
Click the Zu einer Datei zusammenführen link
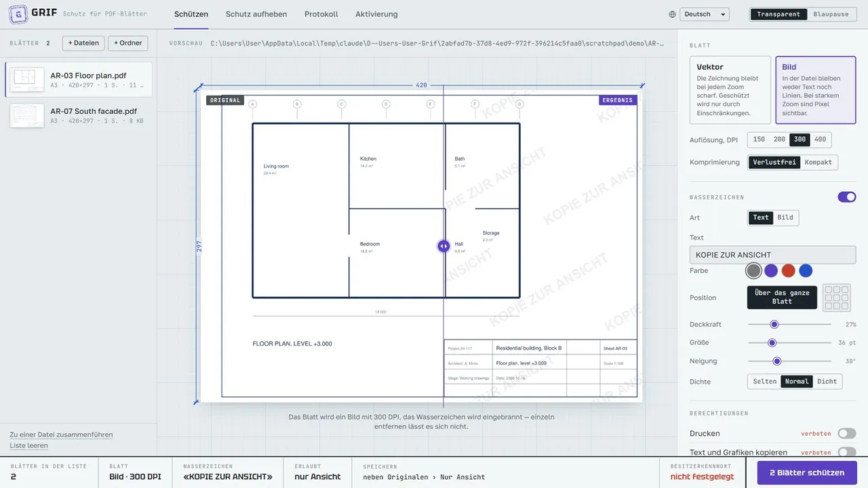point(61,434)
